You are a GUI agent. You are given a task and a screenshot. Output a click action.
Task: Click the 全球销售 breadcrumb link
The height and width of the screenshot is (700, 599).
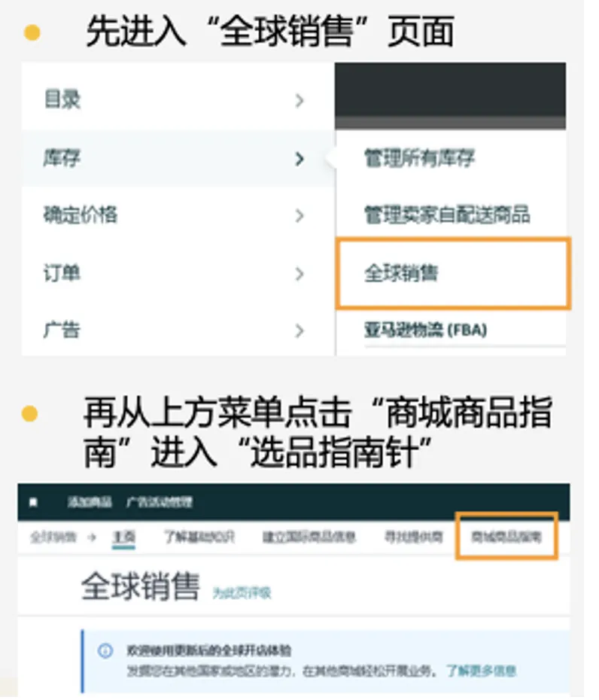point(53,537)
